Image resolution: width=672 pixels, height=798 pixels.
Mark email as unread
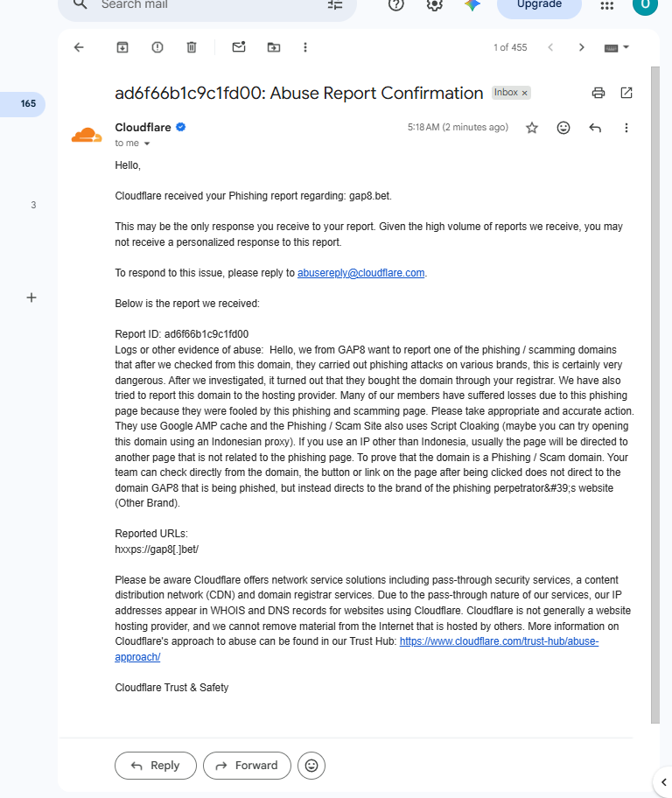[239, 47]
